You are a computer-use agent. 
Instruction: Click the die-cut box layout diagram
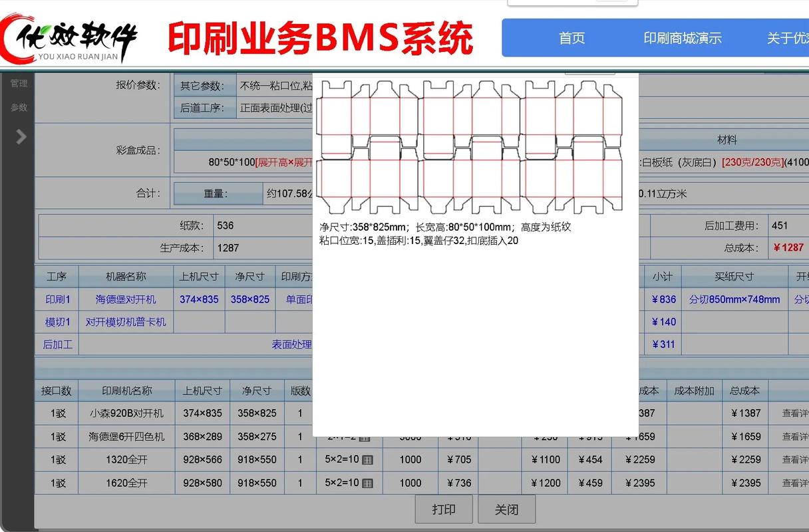470,147
